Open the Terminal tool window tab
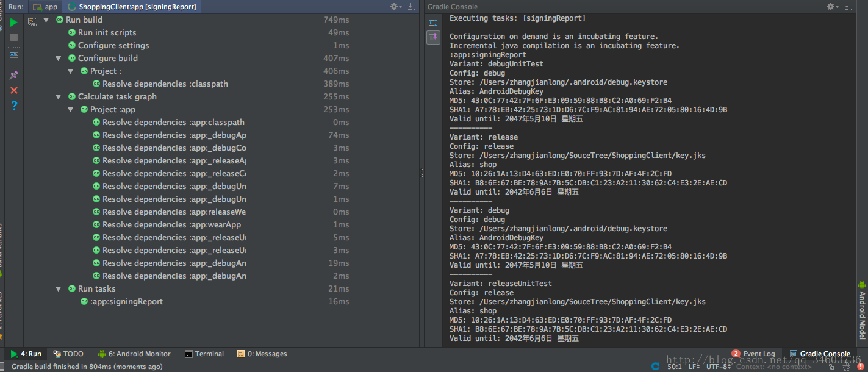868x372 pixels. tap(204, 354)
